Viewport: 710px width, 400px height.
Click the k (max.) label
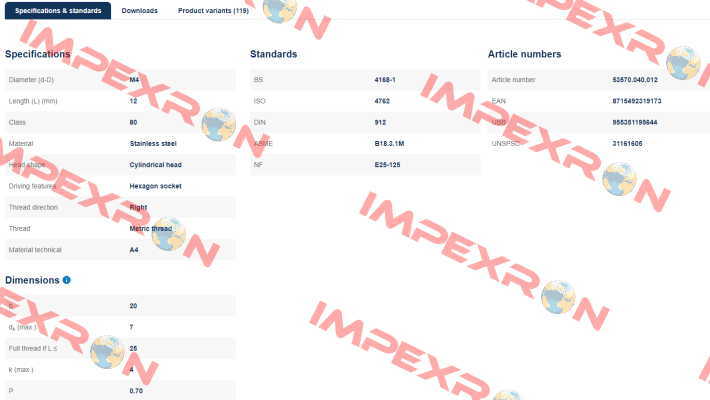click(21, 370)
